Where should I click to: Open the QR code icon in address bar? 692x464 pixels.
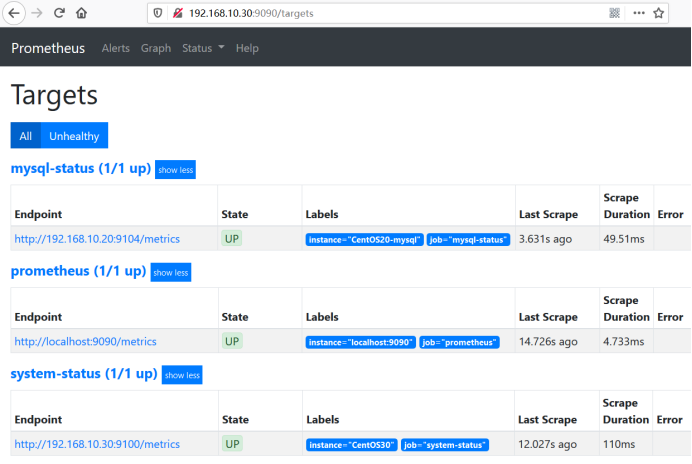(x=614, y=13)
